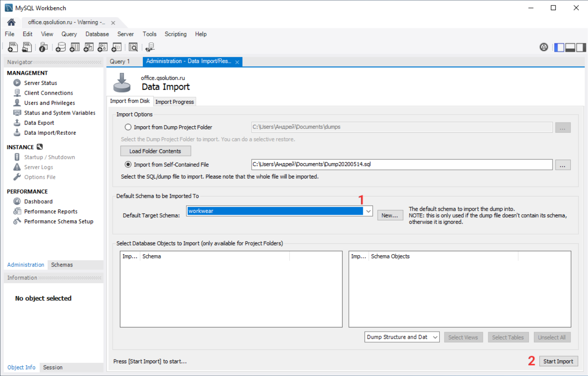Open the Server menu

coord(125,34)
